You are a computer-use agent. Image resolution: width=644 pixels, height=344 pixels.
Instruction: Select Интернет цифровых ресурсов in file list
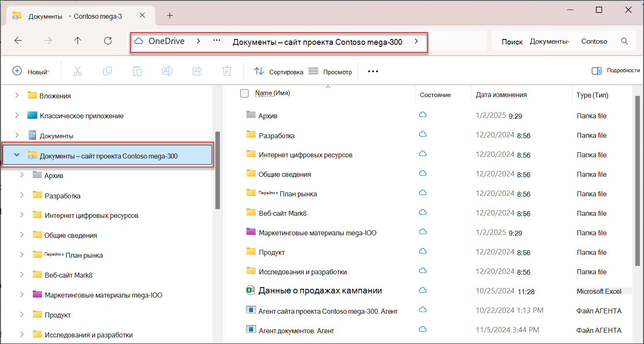(305, 155)
